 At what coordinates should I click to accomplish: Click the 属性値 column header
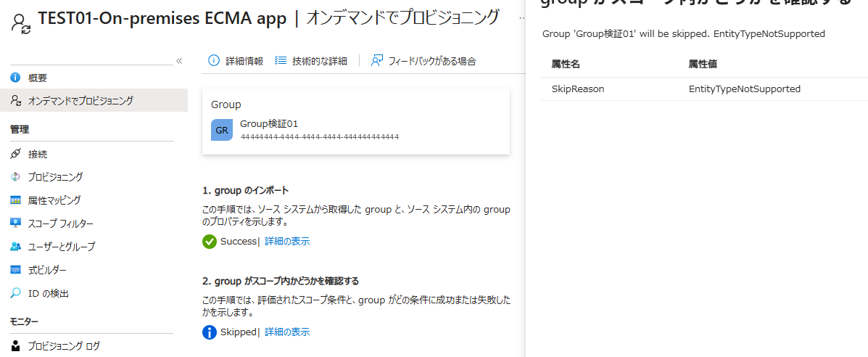[x=703, y=65]
